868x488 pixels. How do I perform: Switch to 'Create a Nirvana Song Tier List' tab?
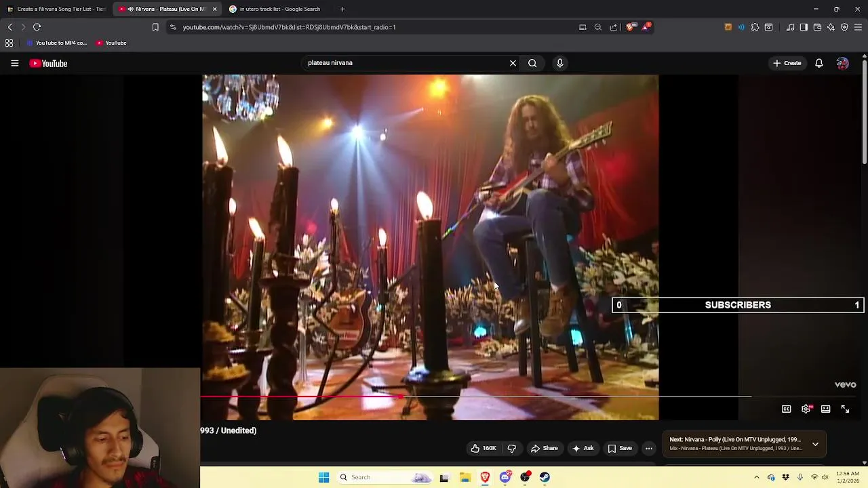point(56,9)
